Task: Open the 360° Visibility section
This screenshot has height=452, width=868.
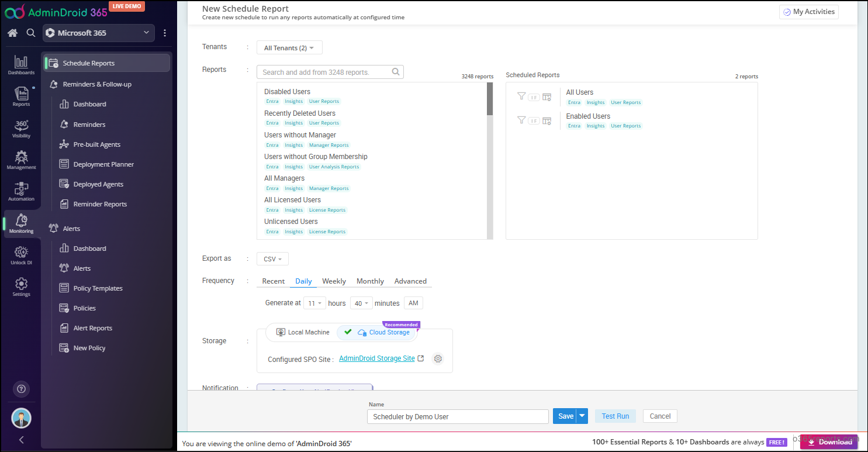Action: (21, 129)
